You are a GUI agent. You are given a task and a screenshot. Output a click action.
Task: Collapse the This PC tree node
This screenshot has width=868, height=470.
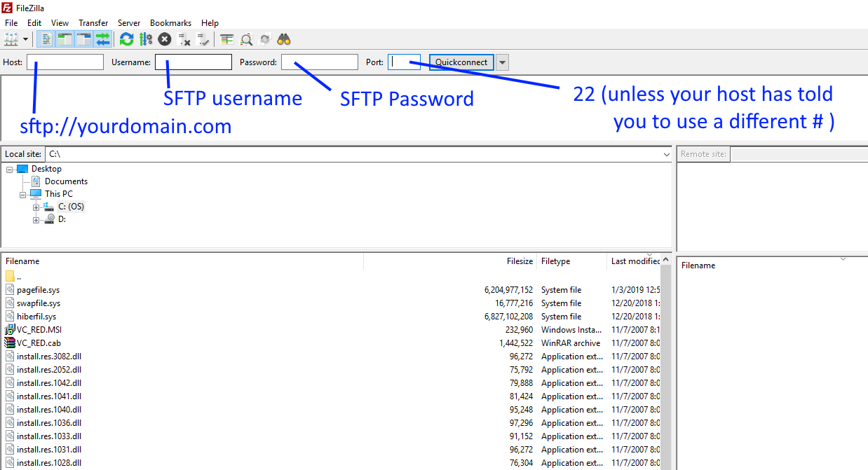(x=22, y=194)
